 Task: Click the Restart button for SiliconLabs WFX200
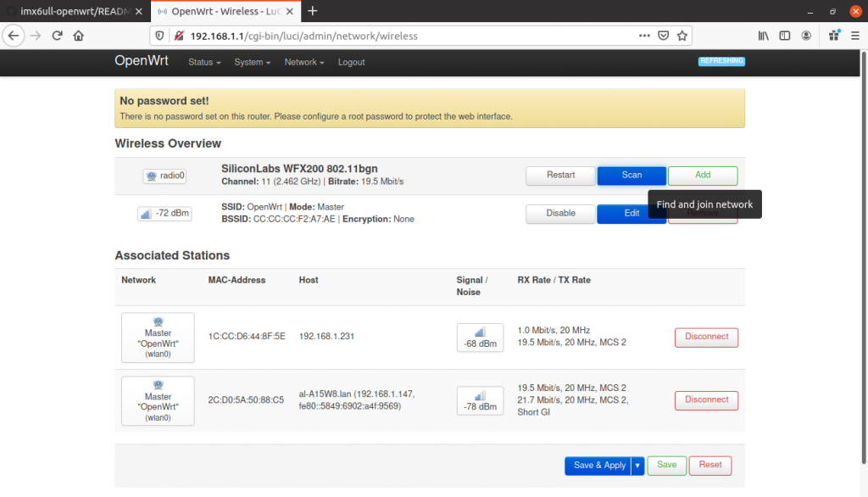pos(559,175)
